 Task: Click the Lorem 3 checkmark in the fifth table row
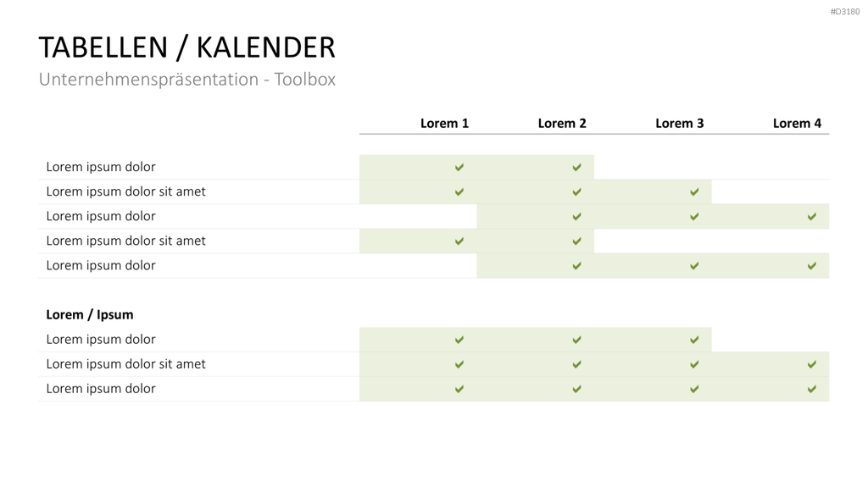694,265
